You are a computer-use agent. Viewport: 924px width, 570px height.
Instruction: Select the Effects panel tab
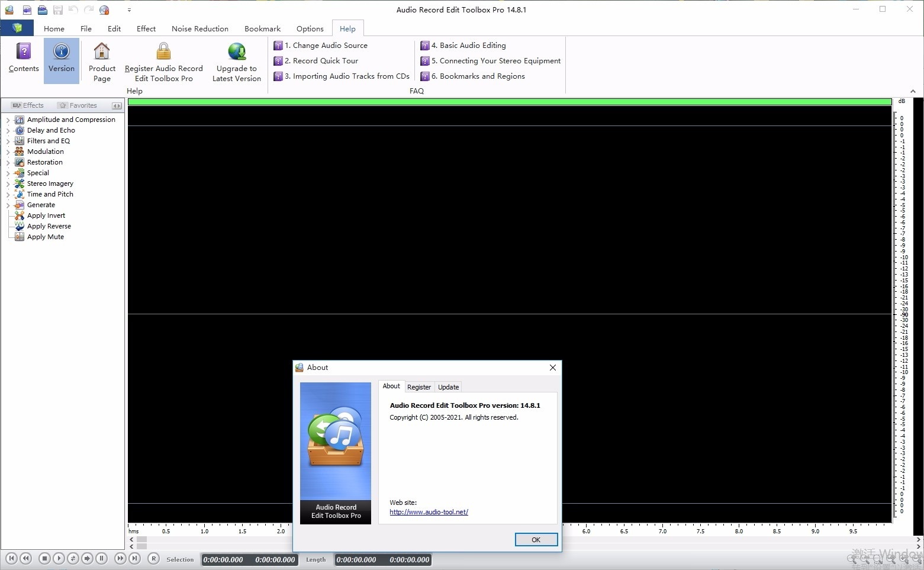(28, 105)
